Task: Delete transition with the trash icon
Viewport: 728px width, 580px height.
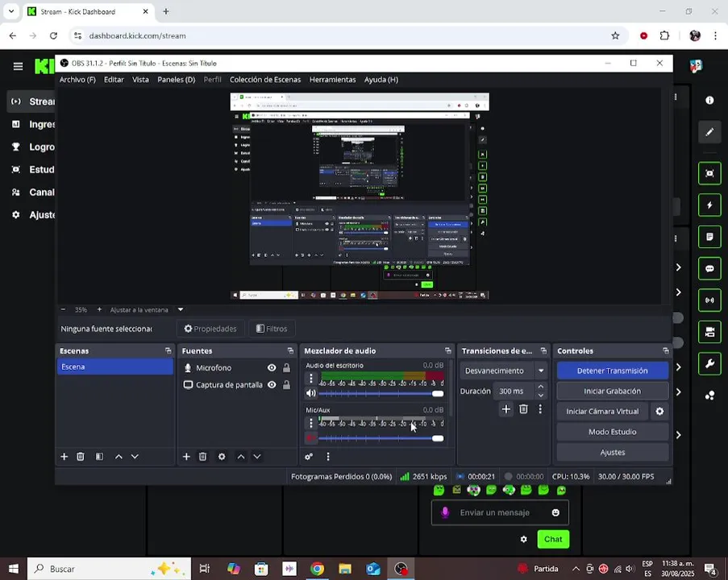Action: pyautogui.click(x=523, y=408)
